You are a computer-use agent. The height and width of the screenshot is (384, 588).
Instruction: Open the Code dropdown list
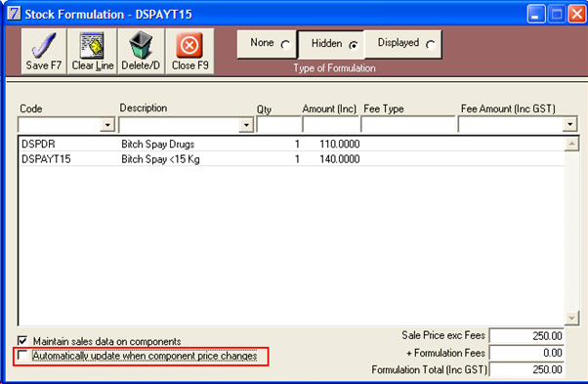coord(107,124)
